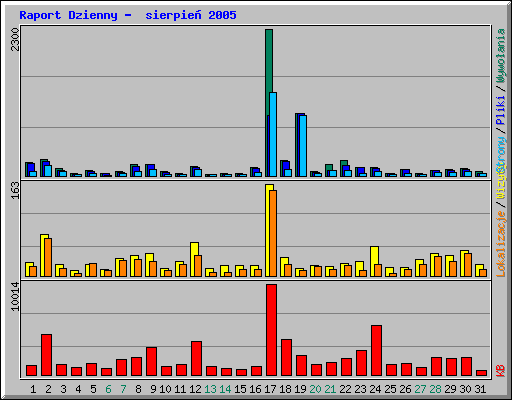Click the red KB bar for day 17
Viewport: 512px width, 400px height.
point(271,330)
